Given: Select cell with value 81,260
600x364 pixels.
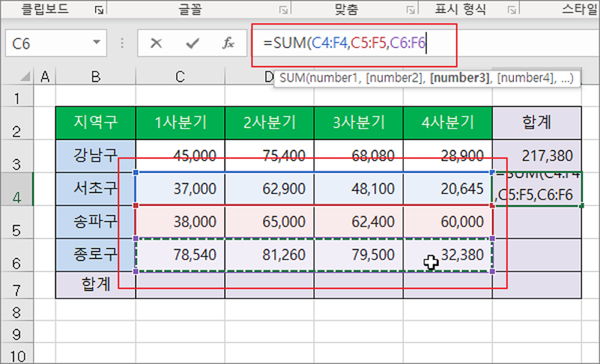Looking at the screenshot, I should pyautogui.click(x=269, y=255).
